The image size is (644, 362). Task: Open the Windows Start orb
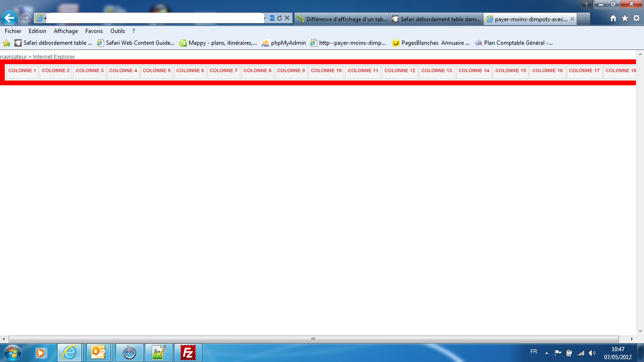(x=12, y=353)
